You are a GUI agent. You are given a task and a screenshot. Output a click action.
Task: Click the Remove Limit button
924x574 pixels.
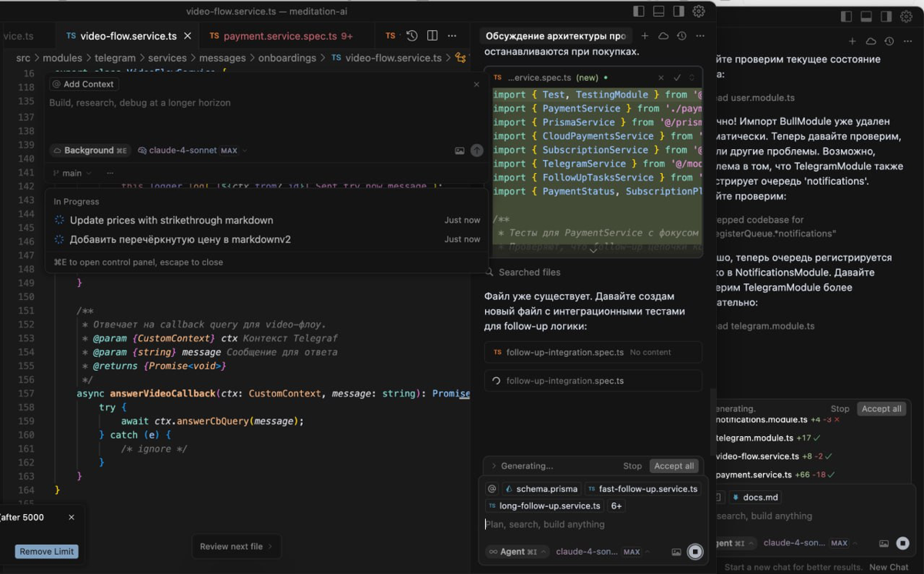(x=46, y=551)
